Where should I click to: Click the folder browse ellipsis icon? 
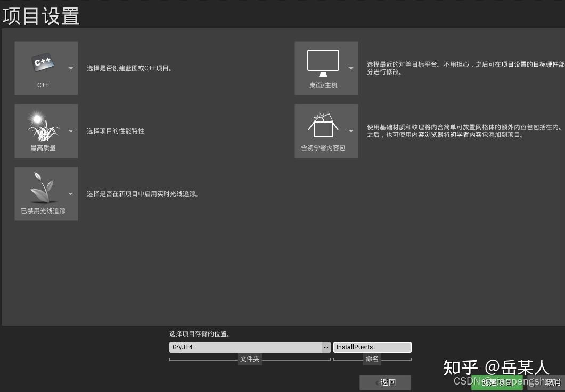[x=326, y=347]
